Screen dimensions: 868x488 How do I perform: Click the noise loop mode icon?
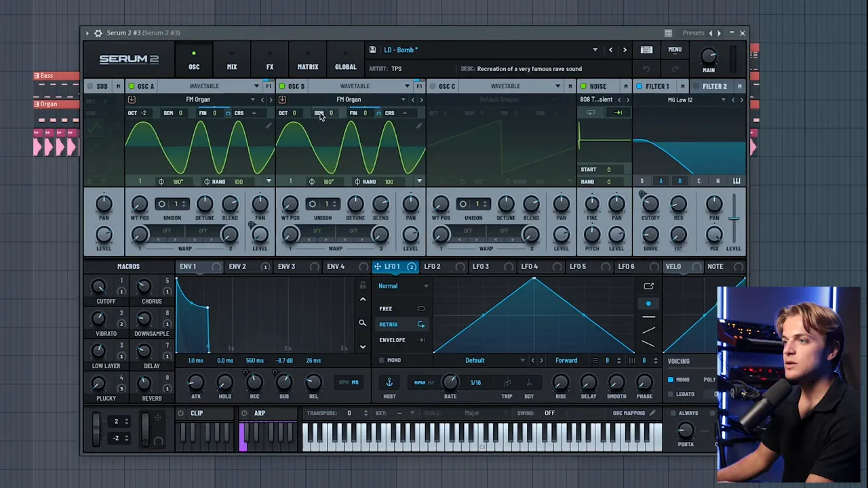591,113
